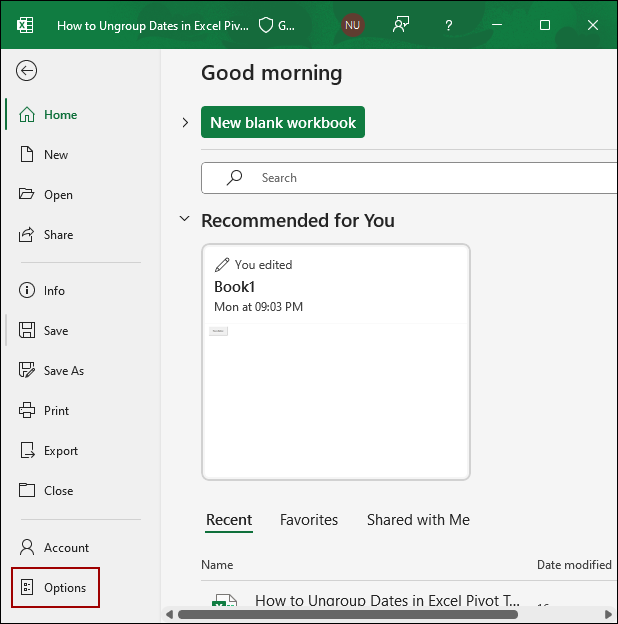Image resolution: width=618 pixels, height=624 pixels.
Task: Open the Account menu entry
Action: point(66,548)
